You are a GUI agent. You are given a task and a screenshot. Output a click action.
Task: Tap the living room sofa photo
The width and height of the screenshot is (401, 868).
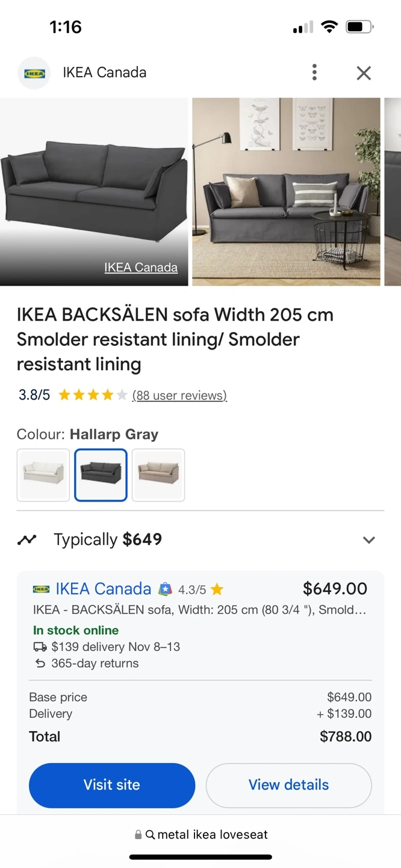point(286,192)
